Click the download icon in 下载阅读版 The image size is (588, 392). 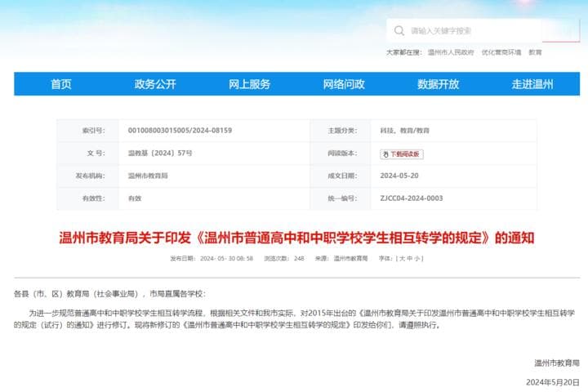(385, 154)
